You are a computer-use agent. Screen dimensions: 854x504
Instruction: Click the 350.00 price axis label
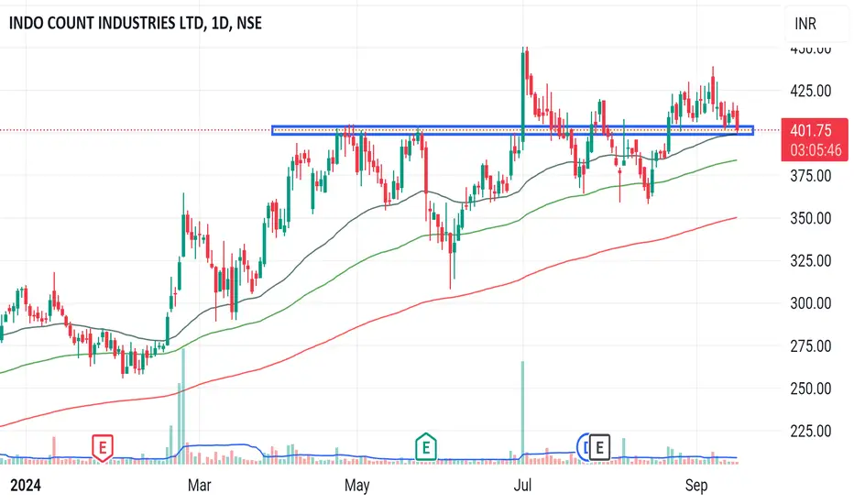click(810, 218)
